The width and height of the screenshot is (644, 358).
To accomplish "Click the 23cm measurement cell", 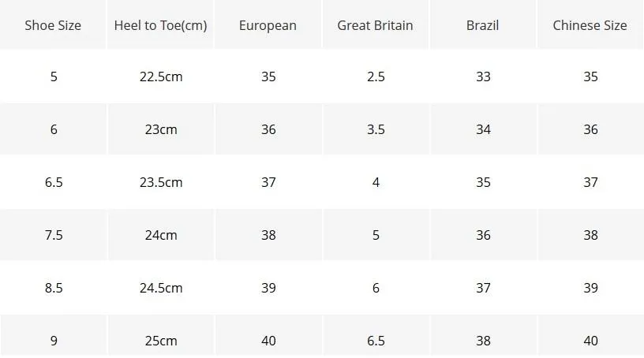I will [x=160, y=129].
